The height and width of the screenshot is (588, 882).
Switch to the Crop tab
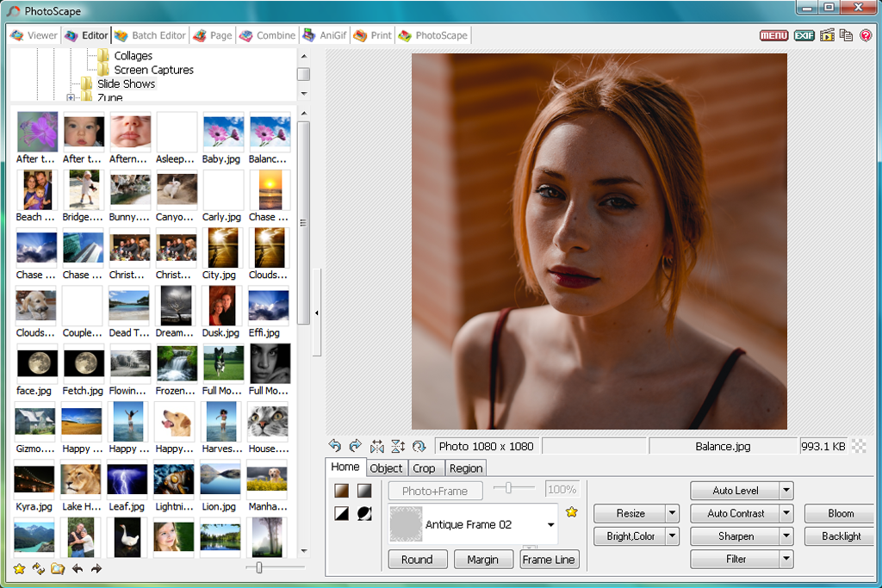(424, 468)
